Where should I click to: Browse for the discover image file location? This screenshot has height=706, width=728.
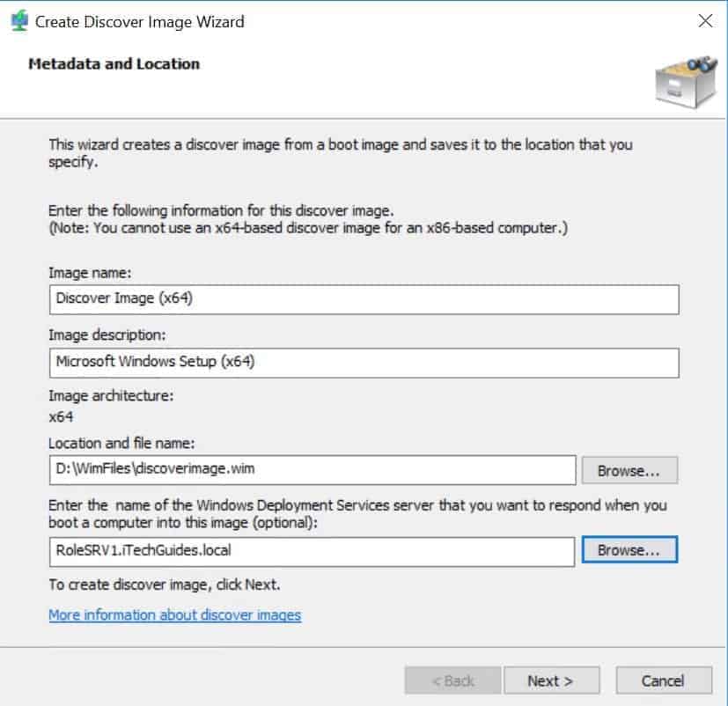629,470
